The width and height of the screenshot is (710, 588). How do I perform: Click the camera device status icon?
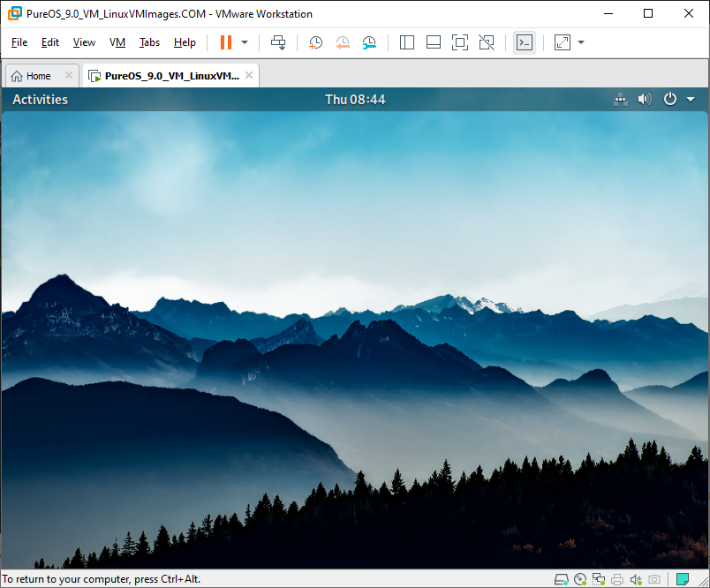pos(654,579)
